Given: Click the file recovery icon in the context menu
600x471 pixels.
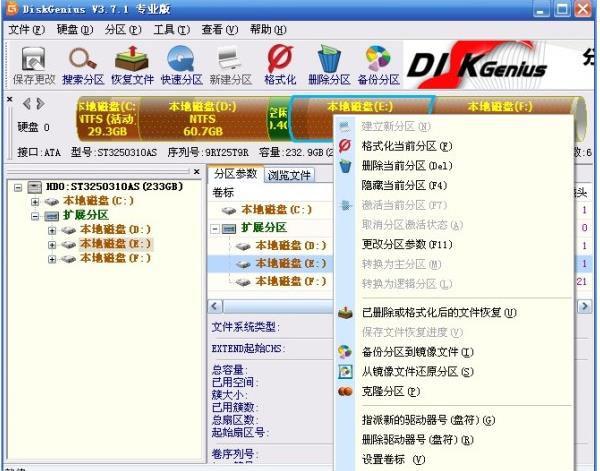Looking at the screenshot, I should (345, 313).
